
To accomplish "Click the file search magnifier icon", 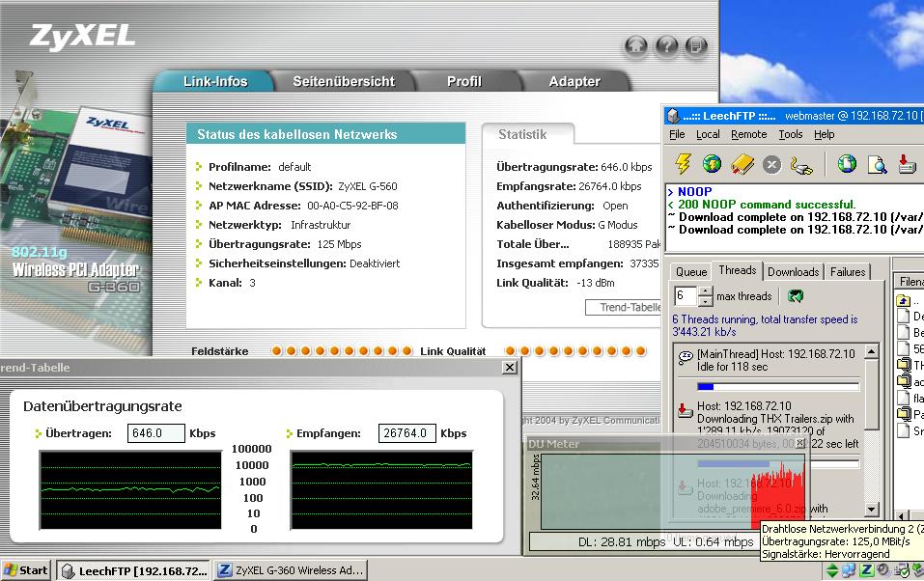I will [877, 163].
